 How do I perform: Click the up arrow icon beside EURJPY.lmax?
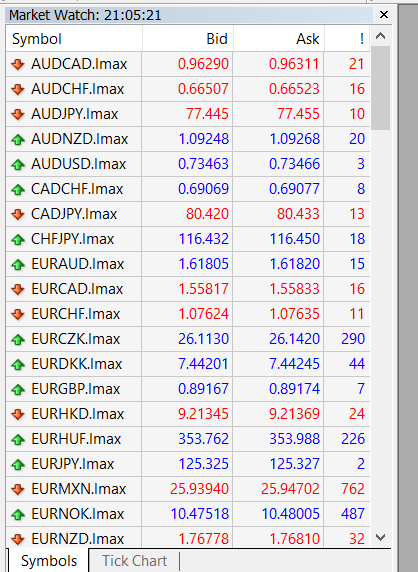(18, 464)
